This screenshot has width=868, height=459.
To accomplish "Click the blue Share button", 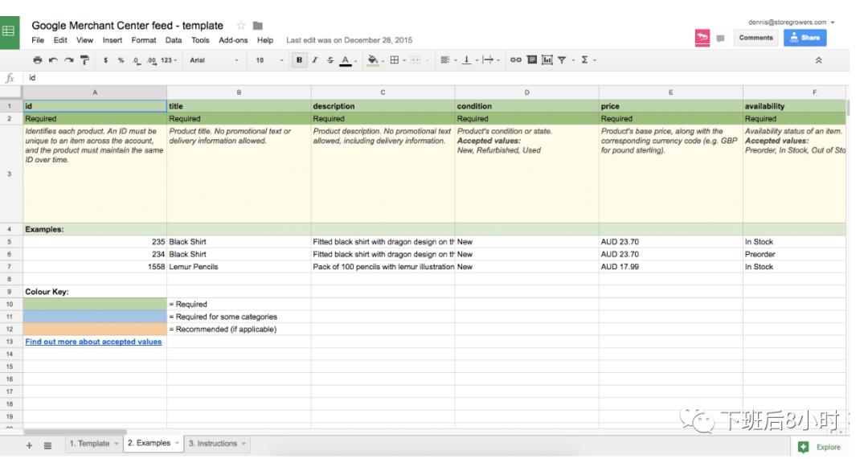I will click(805, 38).
